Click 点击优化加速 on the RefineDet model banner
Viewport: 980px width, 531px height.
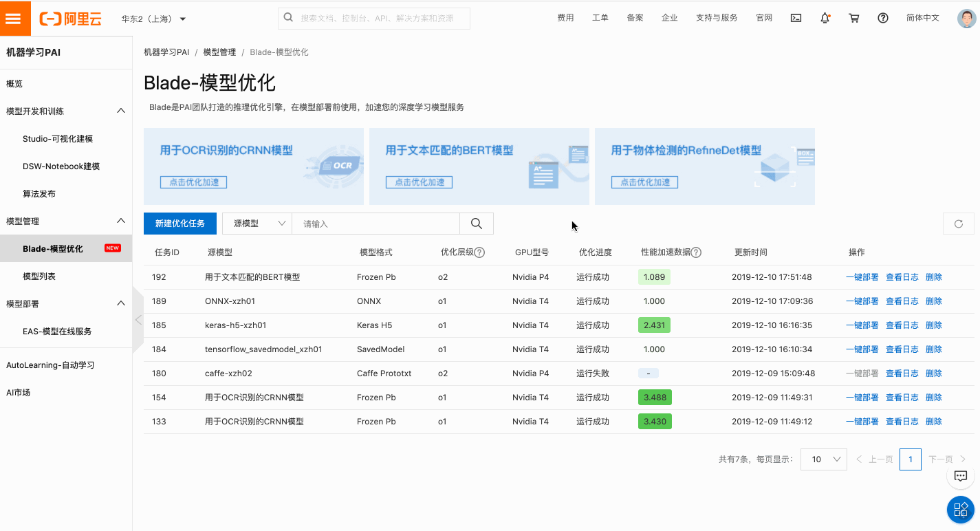(644, 182)
